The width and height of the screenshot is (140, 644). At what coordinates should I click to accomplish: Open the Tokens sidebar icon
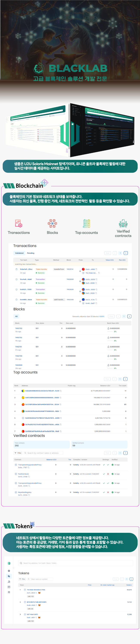(9, 576)
